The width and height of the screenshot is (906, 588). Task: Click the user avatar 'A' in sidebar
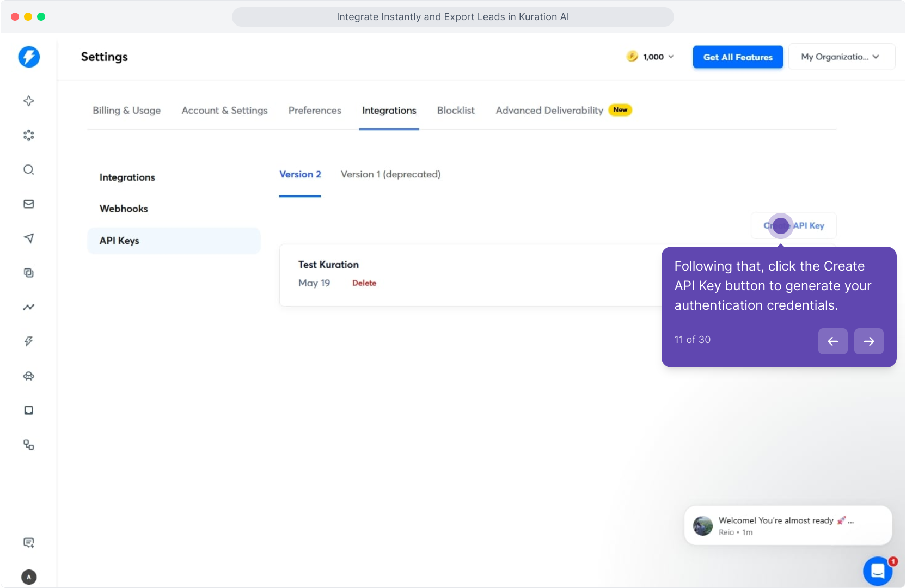tap(29, 577)
